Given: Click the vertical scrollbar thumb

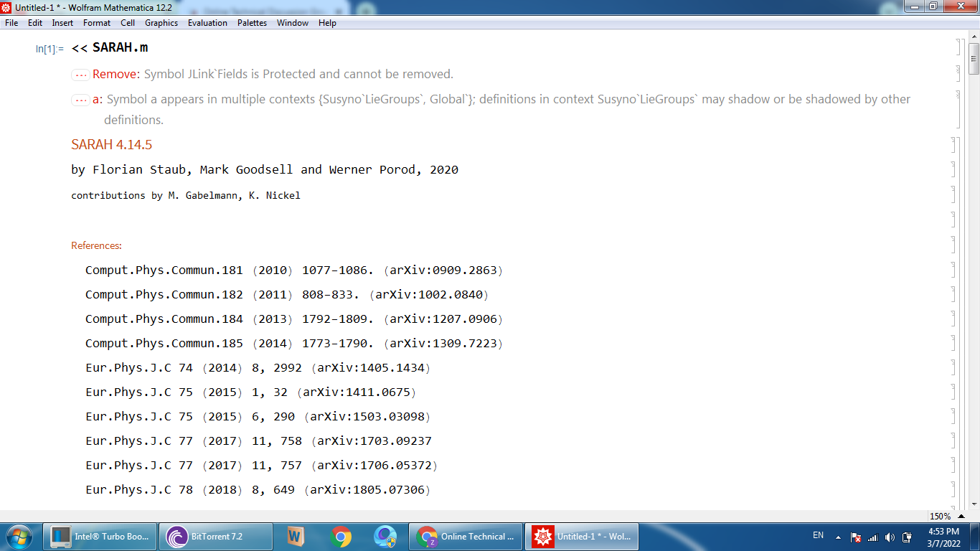Looking at the screenshot, I should click(974, 59).
